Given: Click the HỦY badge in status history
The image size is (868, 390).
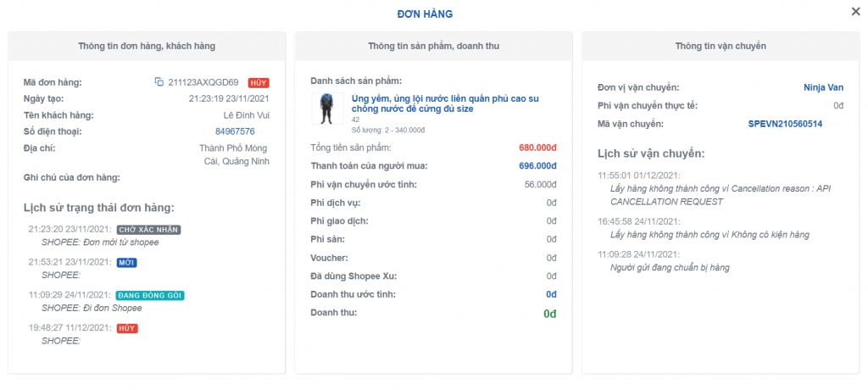Looking at the screenshot, I should tap(127, 328).
